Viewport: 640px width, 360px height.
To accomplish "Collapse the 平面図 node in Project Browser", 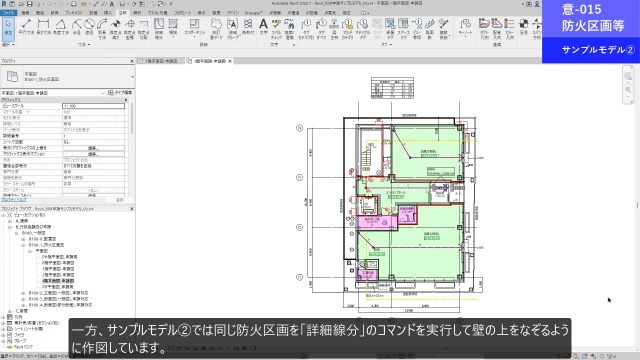I will (29, 251).
